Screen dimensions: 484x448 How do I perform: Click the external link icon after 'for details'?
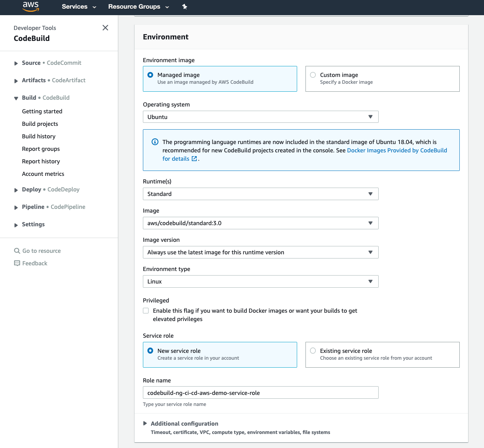click(x=194, y=159)
